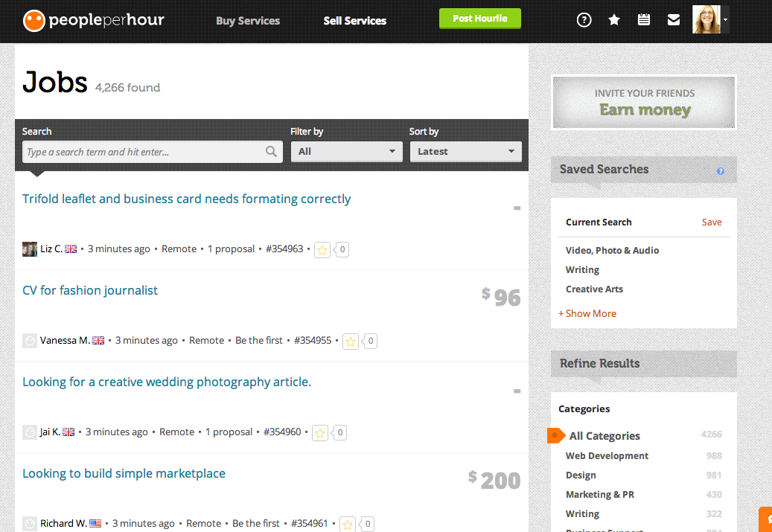Select Writing under Current Search

582,269
